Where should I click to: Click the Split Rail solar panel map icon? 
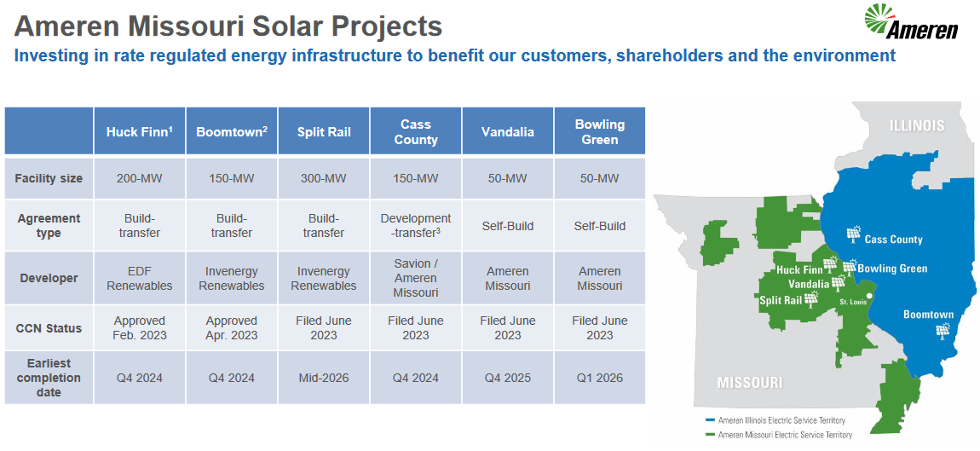[812, 298]
